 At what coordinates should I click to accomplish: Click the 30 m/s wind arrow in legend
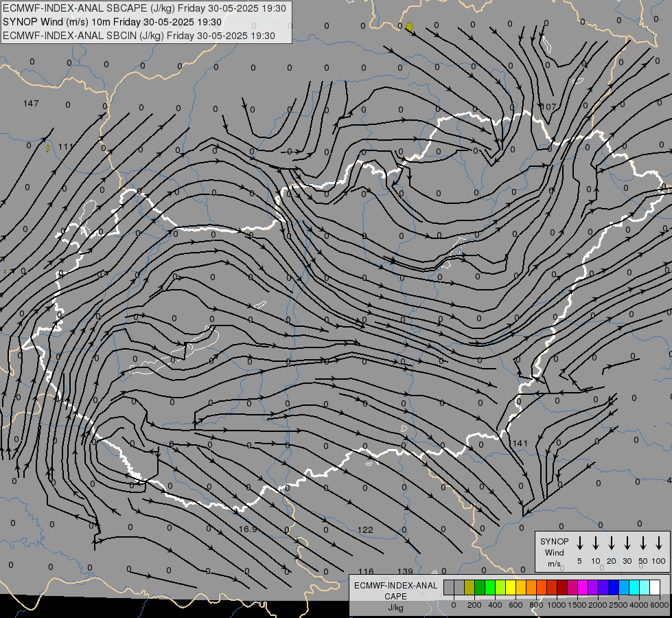pyautogui.click(x=627, y=543)
